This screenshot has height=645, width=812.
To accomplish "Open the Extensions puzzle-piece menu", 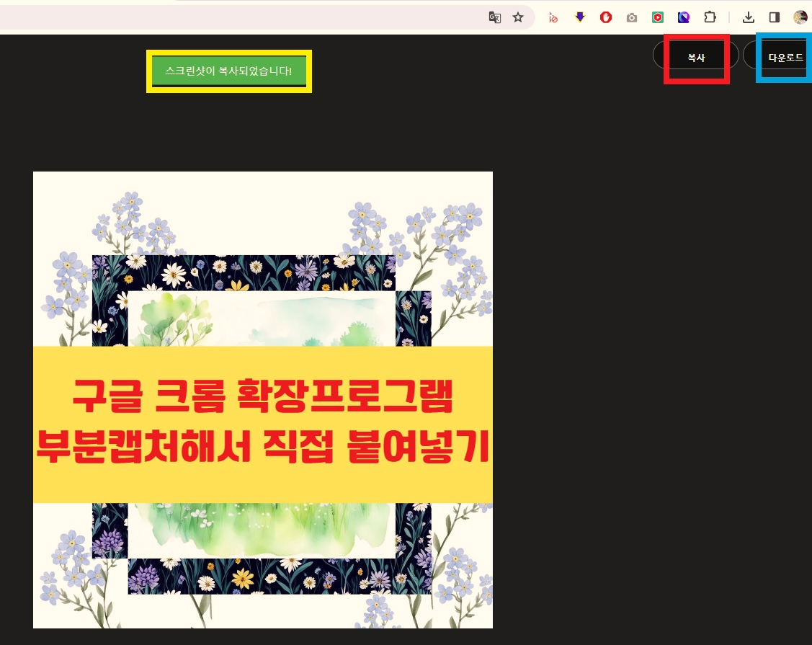I will (710, 17).
